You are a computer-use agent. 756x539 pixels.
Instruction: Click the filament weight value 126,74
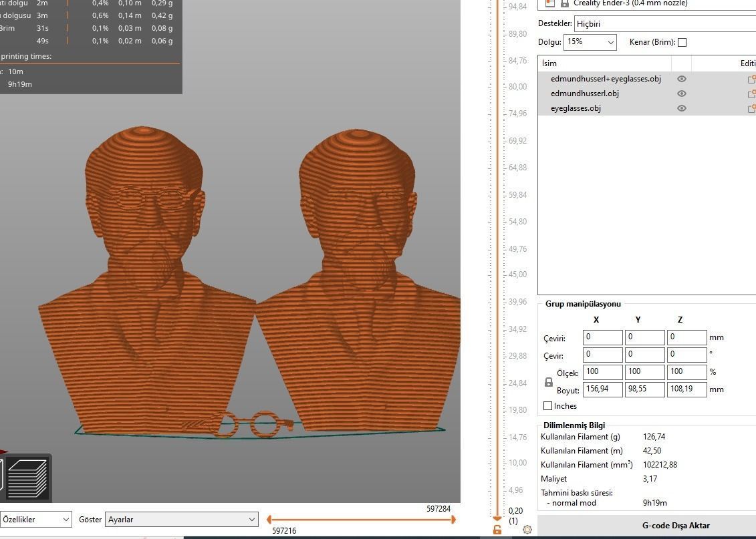click(x=654, y=437)
